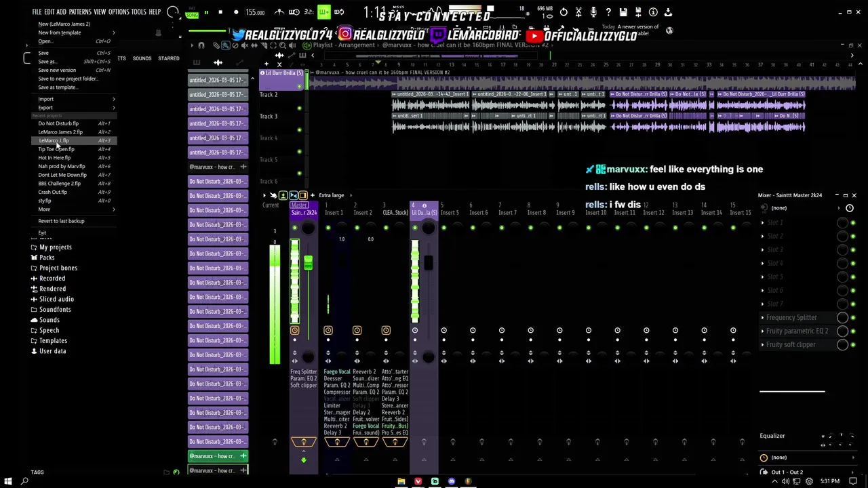Switch to the STARRED browser tab
The height and width of the screenshot is (488, 868).
[169, 58]
